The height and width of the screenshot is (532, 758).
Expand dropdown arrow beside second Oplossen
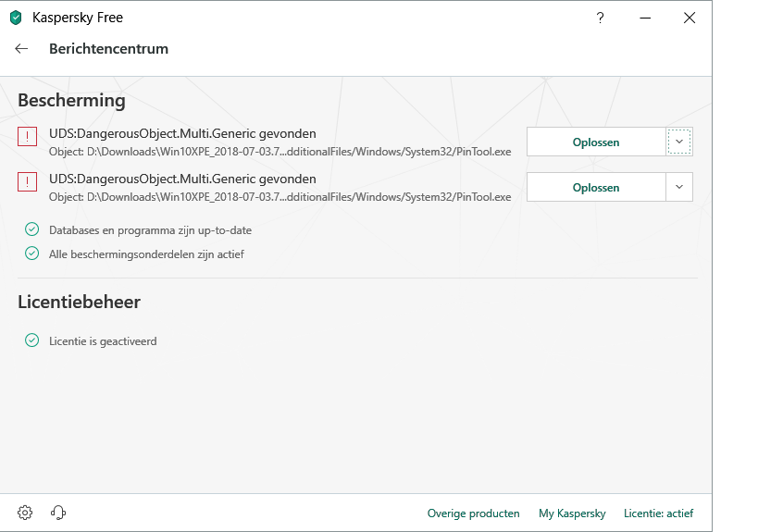(679, 187)
